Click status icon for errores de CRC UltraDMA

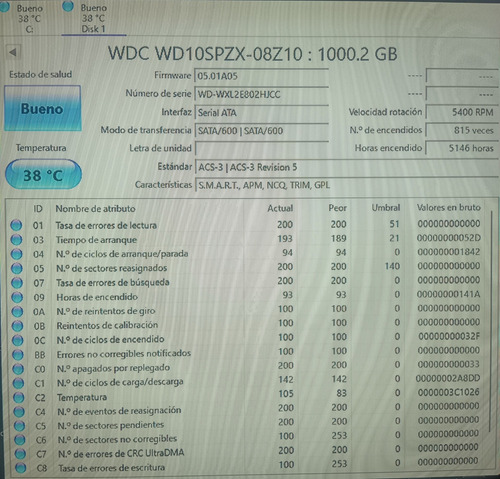point(20,454)
